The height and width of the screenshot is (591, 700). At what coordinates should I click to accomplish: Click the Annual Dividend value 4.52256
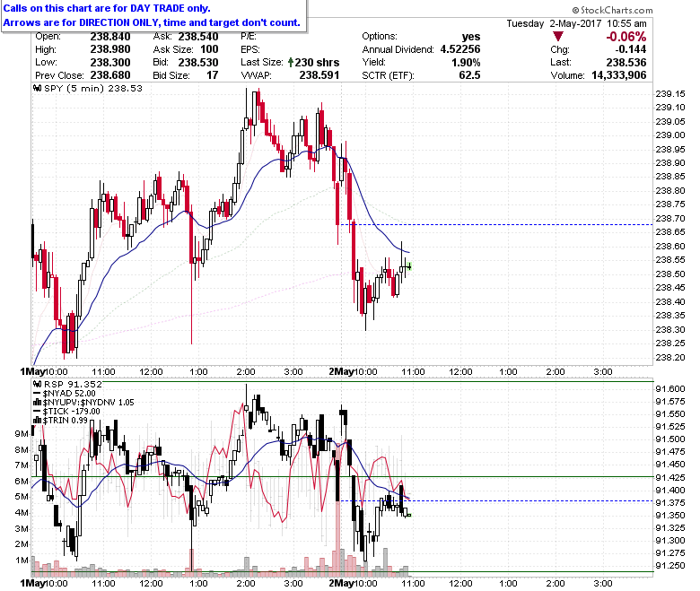pos(460,49)
